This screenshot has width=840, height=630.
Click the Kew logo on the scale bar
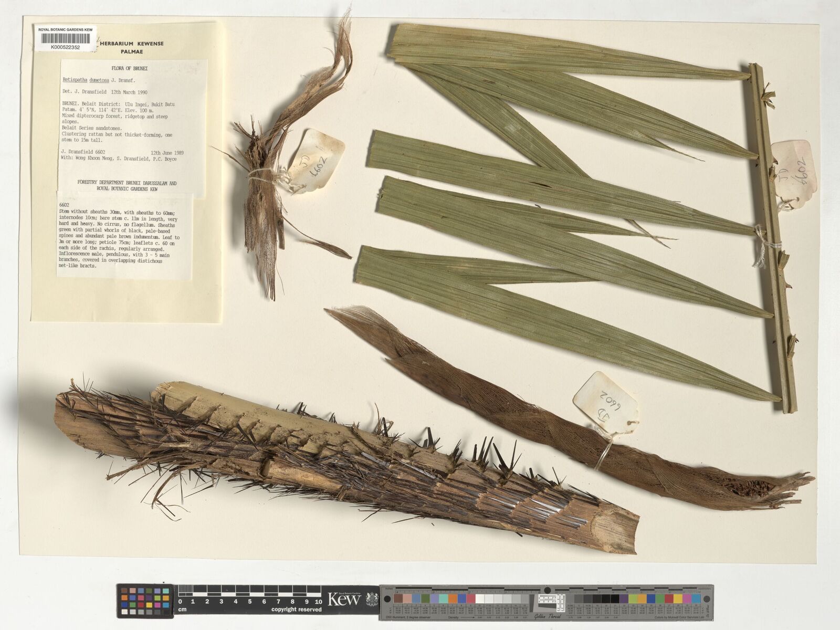point(344,598)
